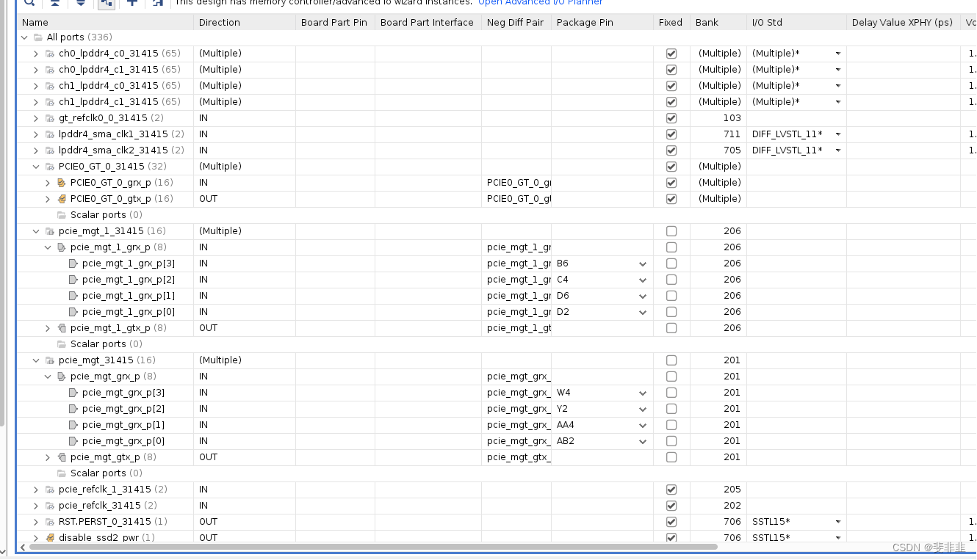Open Package Pin dropdown for pcie_mgt_1_grx_p[1]

coord(643,296)
